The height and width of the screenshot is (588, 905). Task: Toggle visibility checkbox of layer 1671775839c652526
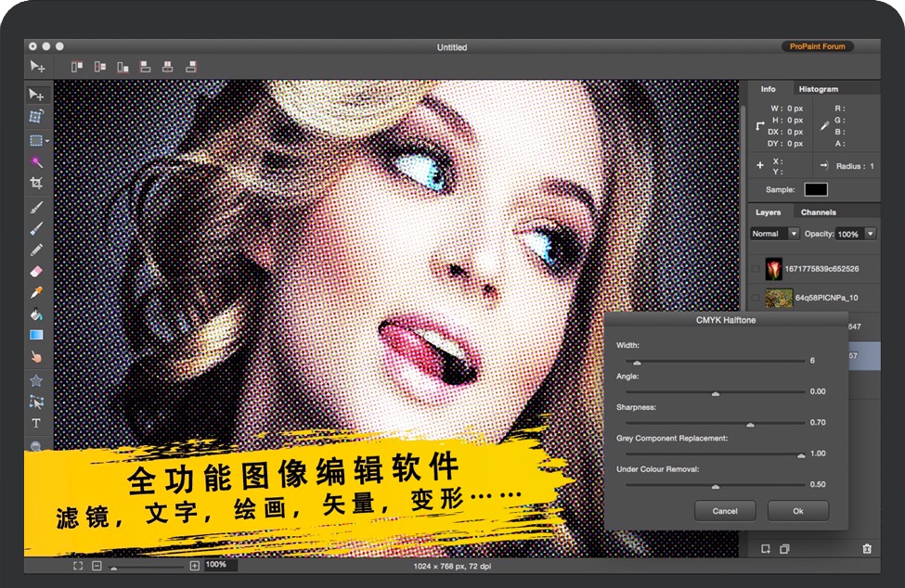pos(755,269)
